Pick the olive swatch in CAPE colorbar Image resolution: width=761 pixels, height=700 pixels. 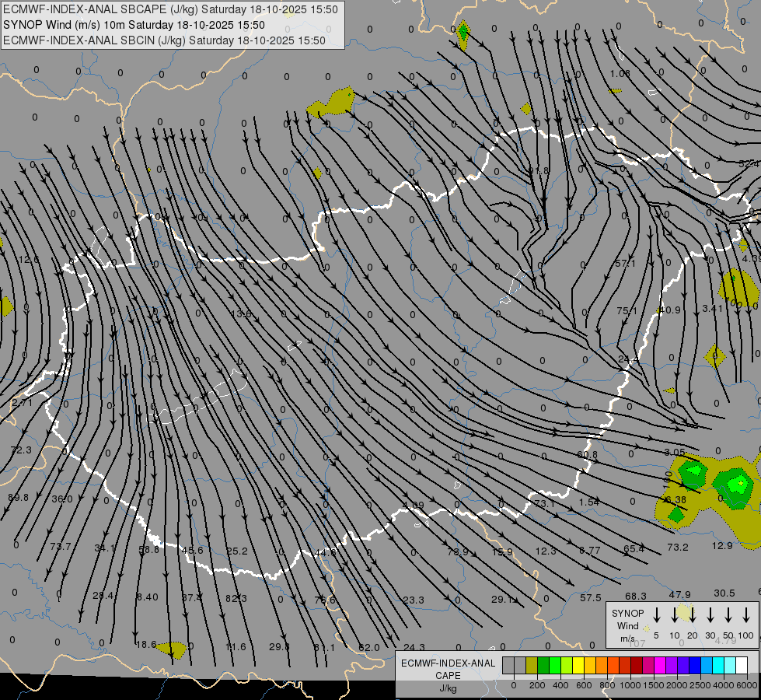coord(532,666)
